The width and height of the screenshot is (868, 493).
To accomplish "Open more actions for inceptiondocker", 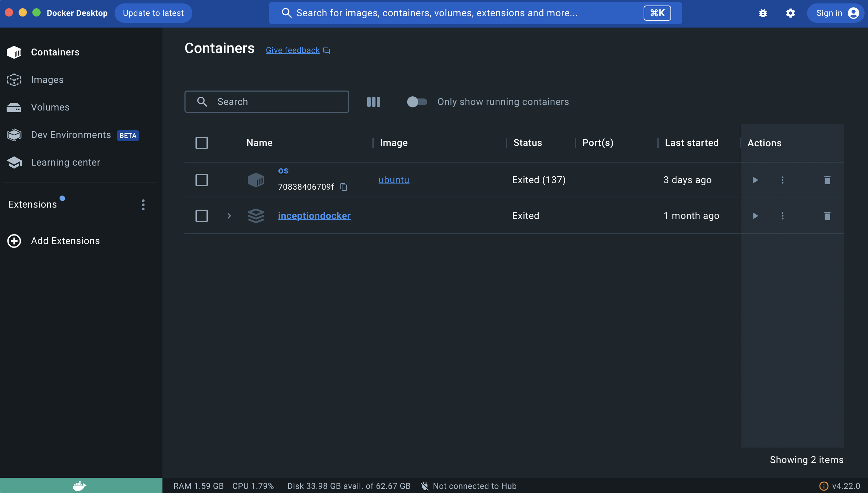I will point(783,216).
